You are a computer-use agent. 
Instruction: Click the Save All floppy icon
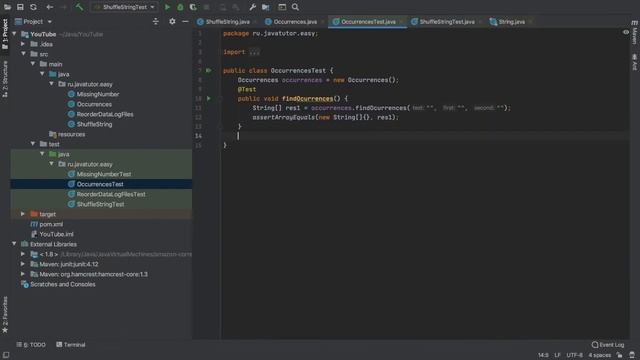(x=20, y=7)
